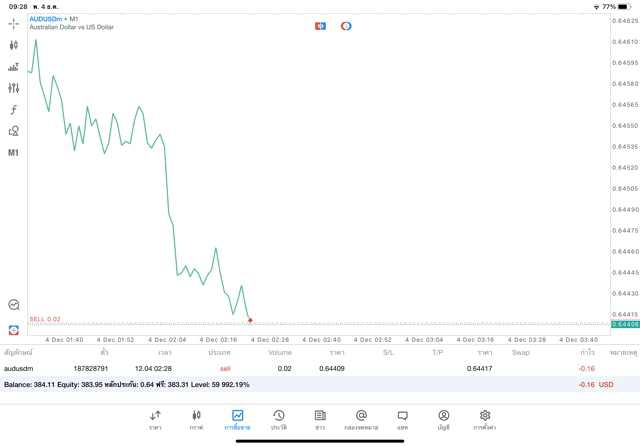The image size is (640, 447).
Task: Open the ข่าว news tab
Action: 320,419
